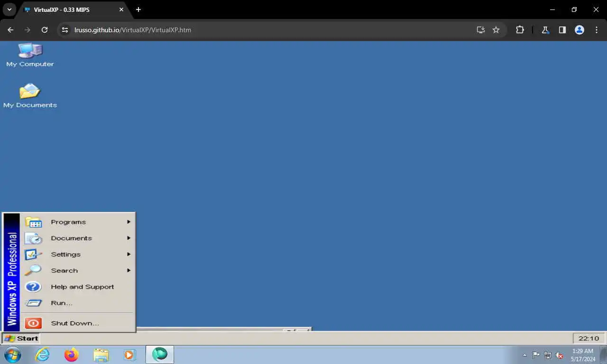The height and width of the screenshot is (364, 607).
Task: Open Programs in the Start menu
Action: pos(77,222)
